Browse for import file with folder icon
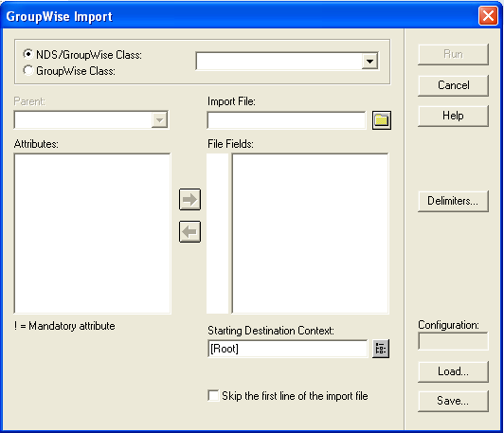 pos(382,120)
